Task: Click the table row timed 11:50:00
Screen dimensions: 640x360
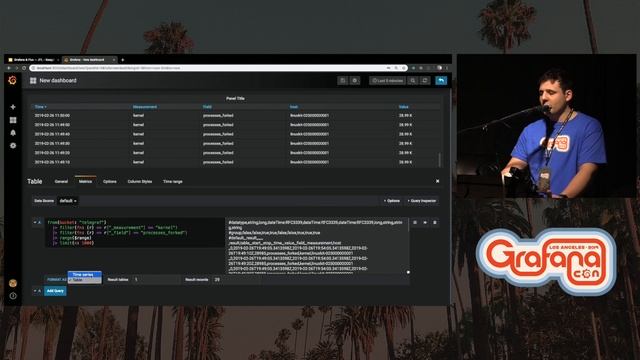Action: (236, 116)
